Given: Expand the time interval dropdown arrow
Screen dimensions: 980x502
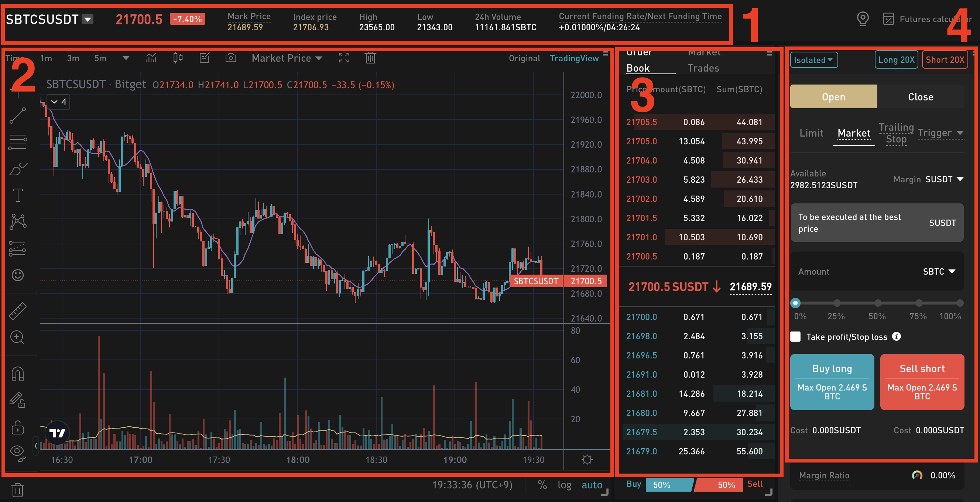Looking at the screenshot, I should tap(126, 58).
